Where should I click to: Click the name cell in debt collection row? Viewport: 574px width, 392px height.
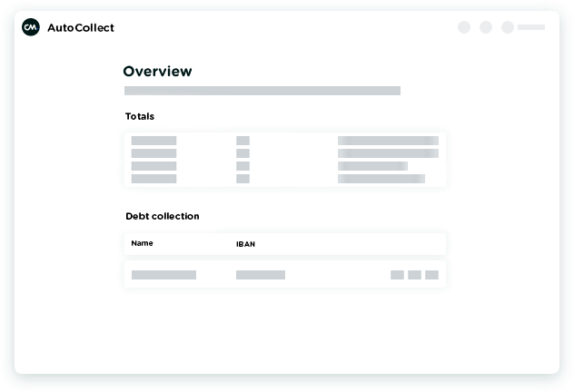click(x=163, y=275)
